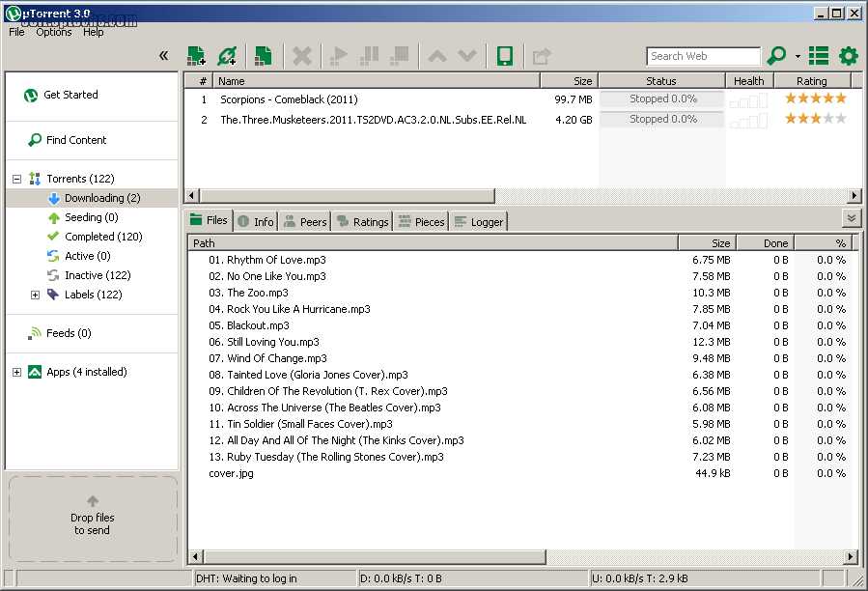Add a torrent from URL
The width and height of the screenshot is (868, 591).
click(x=228, y=56)
